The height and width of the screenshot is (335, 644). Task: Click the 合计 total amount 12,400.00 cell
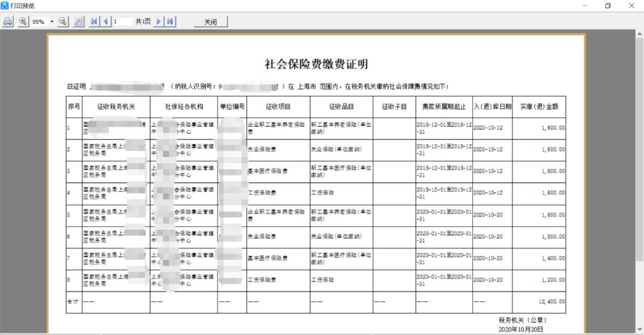pos(539,302)
